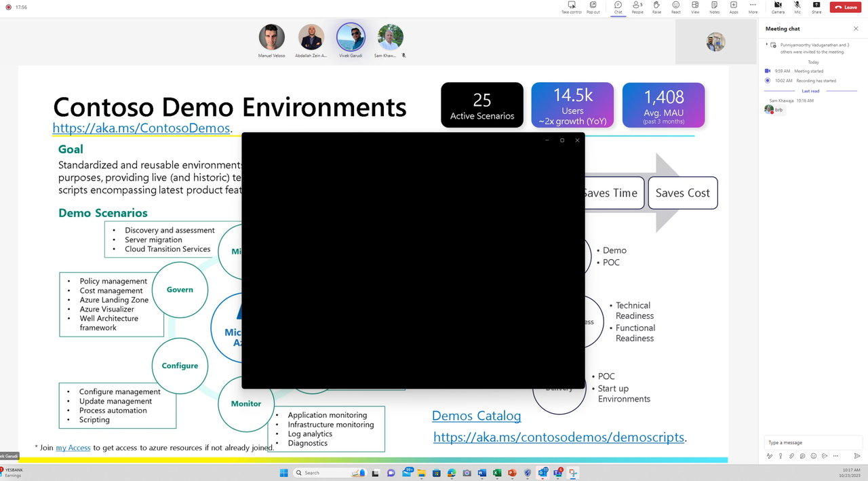The width and height of the screenshot is (868, 481).
Task: Send the chat message
Action: [x=857, y=456]
